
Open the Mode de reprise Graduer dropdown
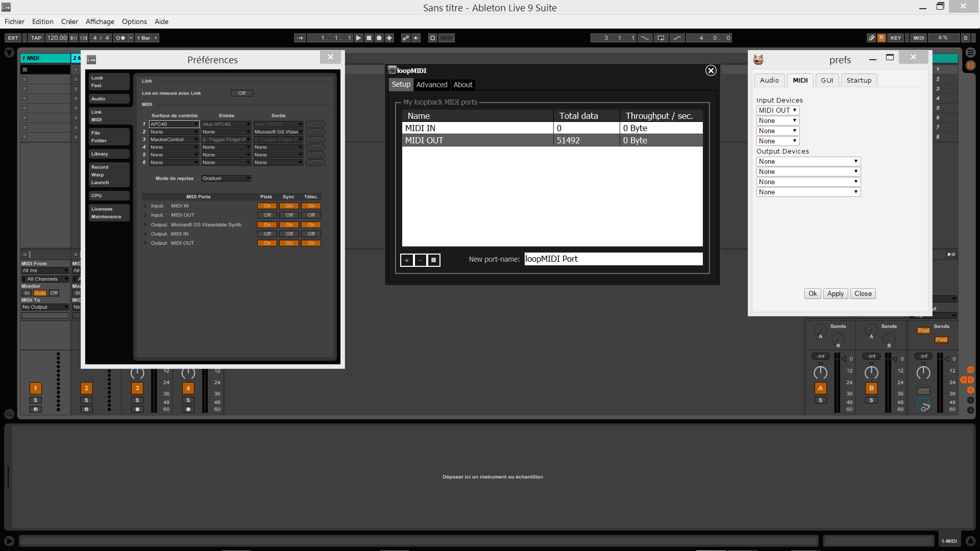pyautogui.click(x=226, y=179)
